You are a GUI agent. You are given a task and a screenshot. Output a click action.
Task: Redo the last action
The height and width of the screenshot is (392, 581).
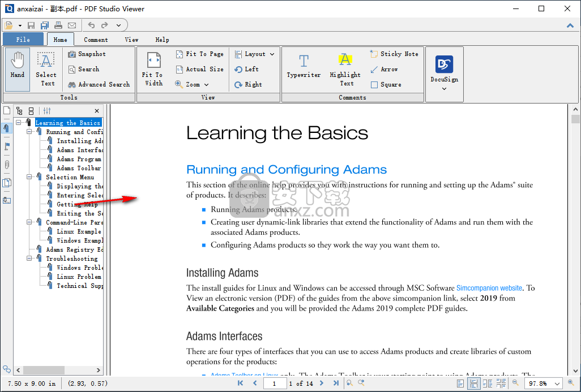pyautogui.click(x=105, y=25)
